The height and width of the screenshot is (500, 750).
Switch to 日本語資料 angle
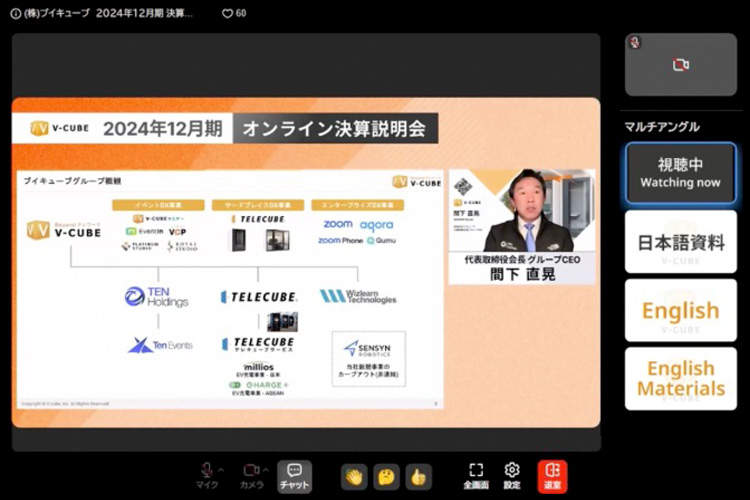click(681, 242)
